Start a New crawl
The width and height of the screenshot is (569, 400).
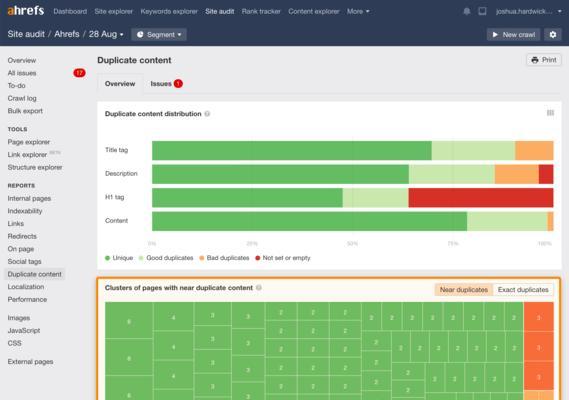click(x=513, y=34)
